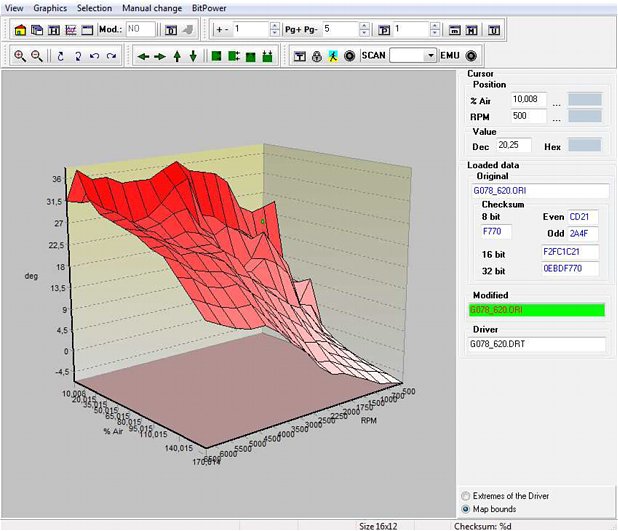Click the round icon beside EMU
618x531 pixels.
pos(471,56)
